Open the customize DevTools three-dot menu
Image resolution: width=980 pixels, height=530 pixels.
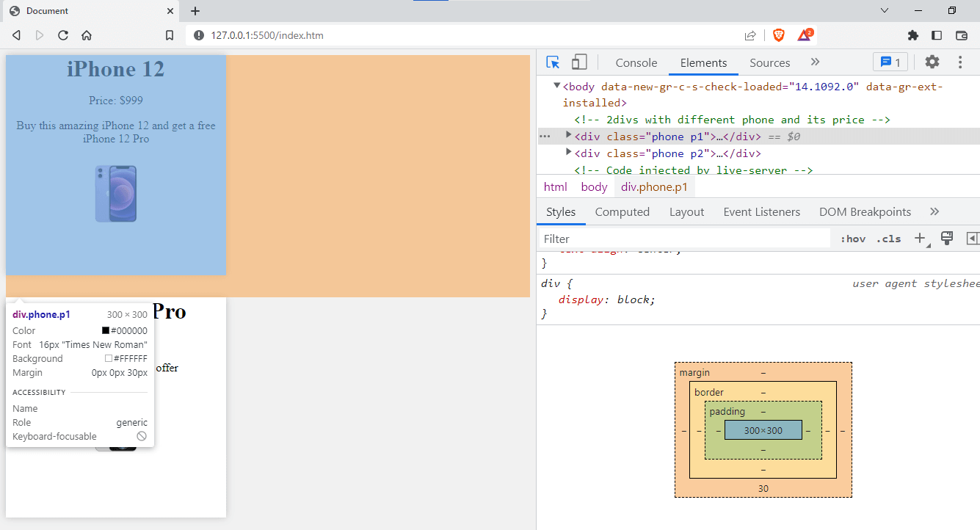(960, 62)
